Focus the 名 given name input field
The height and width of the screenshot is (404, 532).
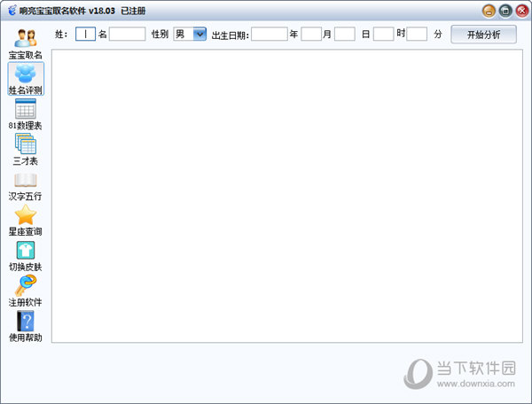pyautogui.click(x=127, y=35)
